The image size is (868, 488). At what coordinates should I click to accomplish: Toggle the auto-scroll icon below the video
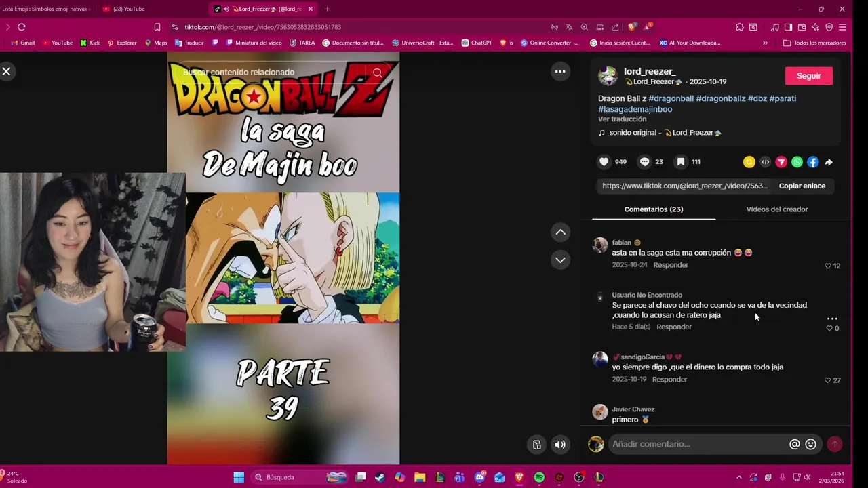(536, 445)
